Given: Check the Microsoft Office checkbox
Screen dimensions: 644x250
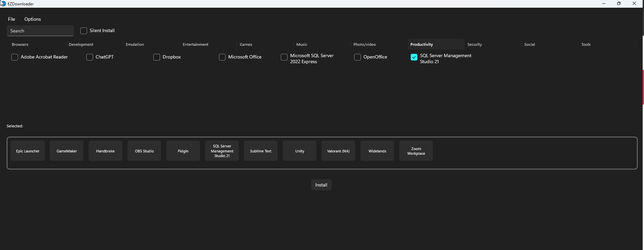Looking at the screenshot, I should point(222,57).
